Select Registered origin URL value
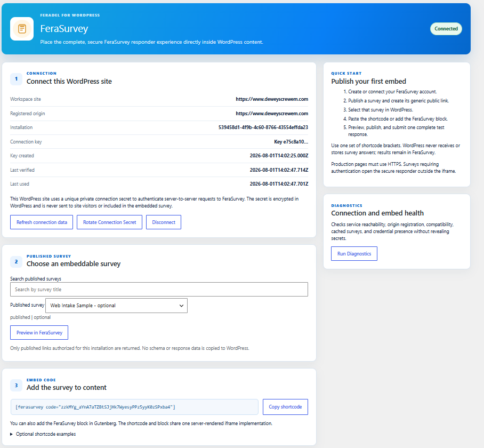Screen dimensions: 484x448 (x=272, y=114)
